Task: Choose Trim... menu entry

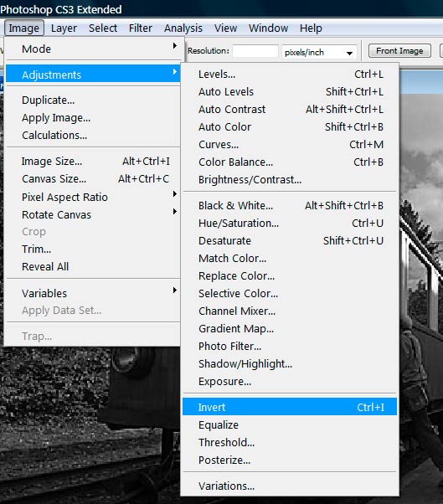Action: tap(93, 249)
